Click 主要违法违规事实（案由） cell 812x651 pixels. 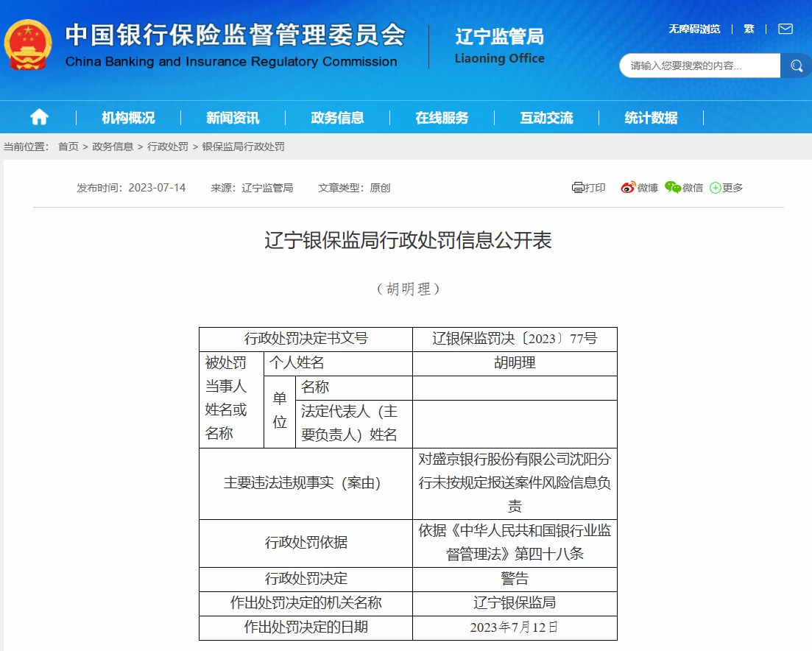(x=306, y=483)
